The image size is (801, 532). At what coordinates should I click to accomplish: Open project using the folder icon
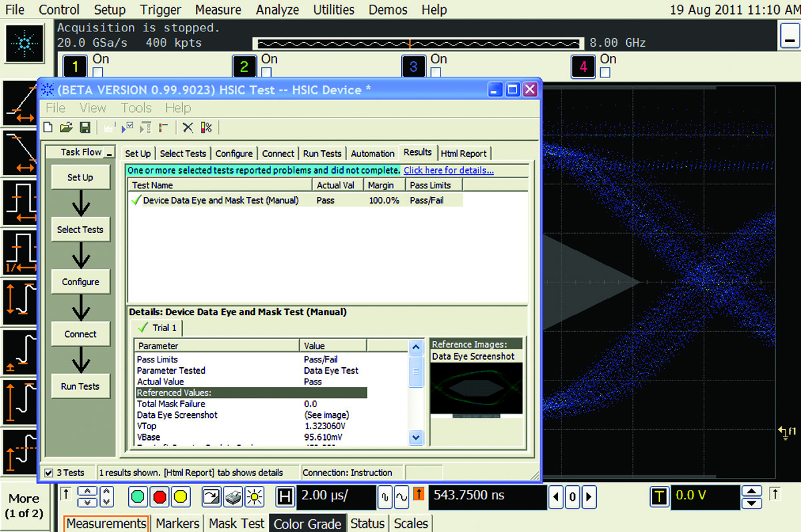click(65, 127)
